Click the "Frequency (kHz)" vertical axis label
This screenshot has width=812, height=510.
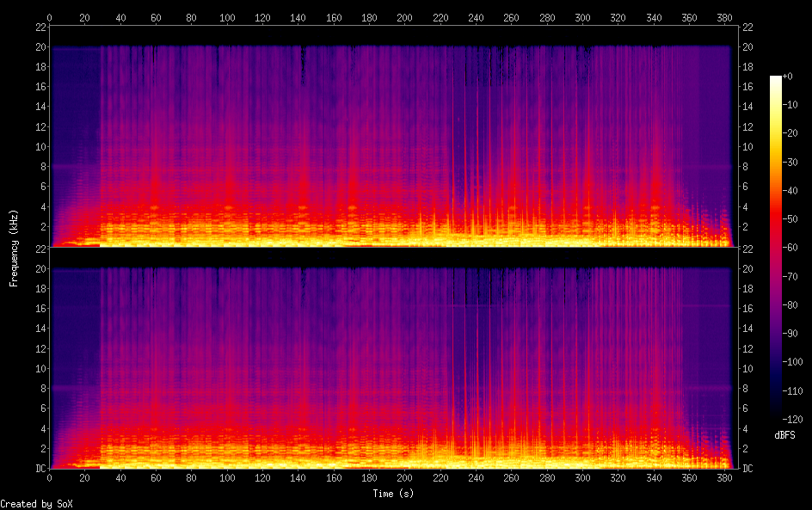coord(14,248)
